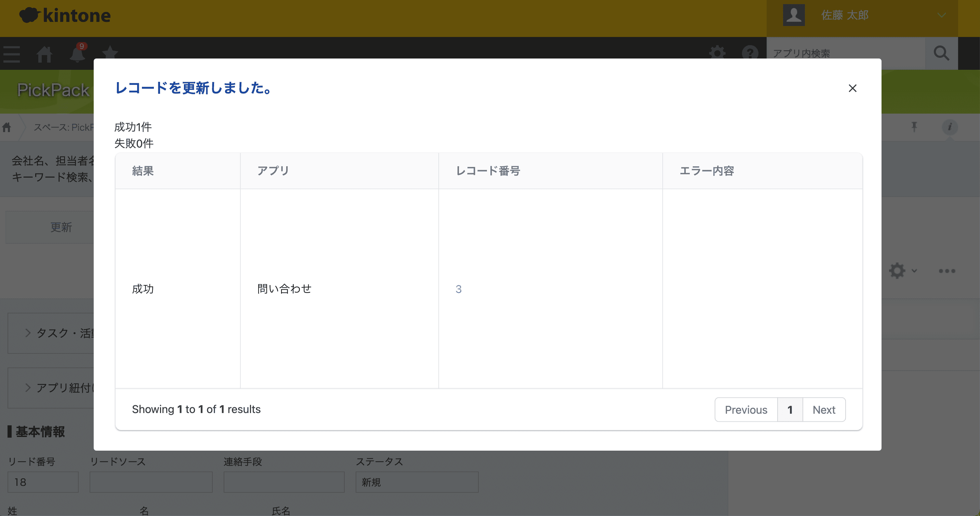
Task: Go to portal home icon in toolbar
Action: tap(44, 54)
